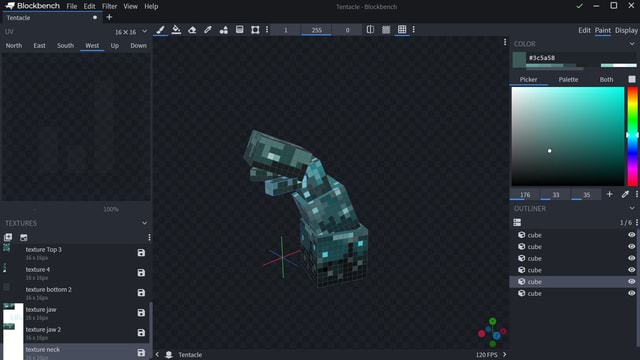Save texture jaw 2
This screenshot has width=640, height=360.
141,333
